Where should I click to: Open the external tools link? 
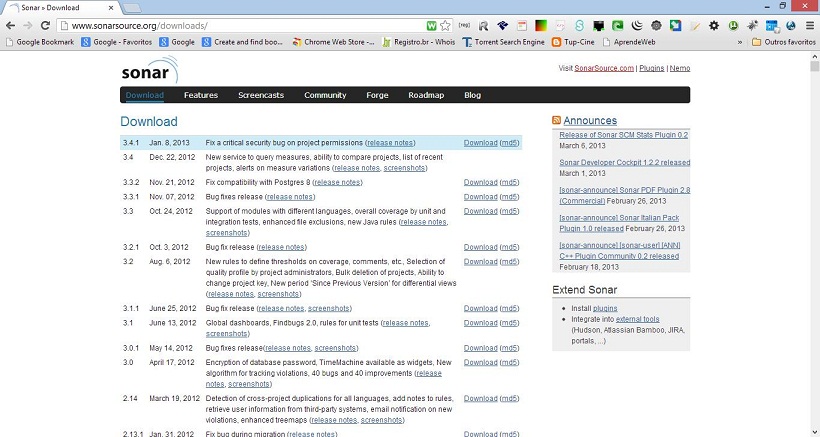(x=637, y=319)
